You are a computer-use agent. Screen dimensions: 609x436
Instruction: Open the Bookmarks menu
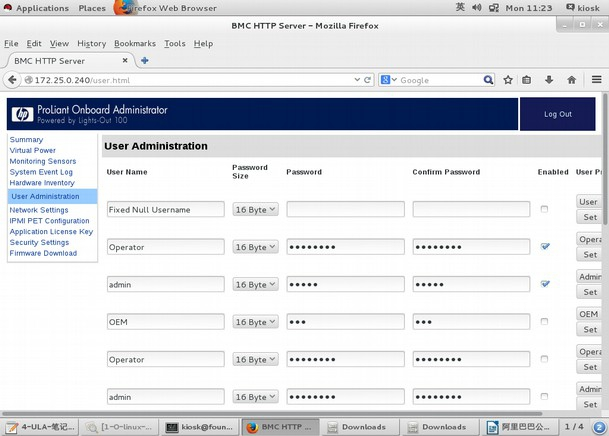pos(135,43)
